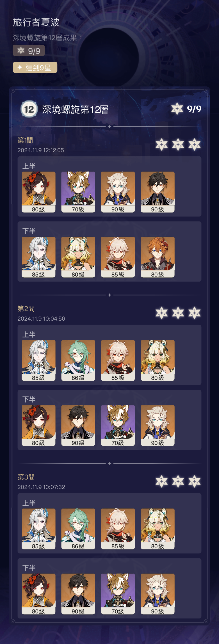
Task: Select the level 80 Xilonen portrait in chamber 2 first half
Action: point(158,360)
